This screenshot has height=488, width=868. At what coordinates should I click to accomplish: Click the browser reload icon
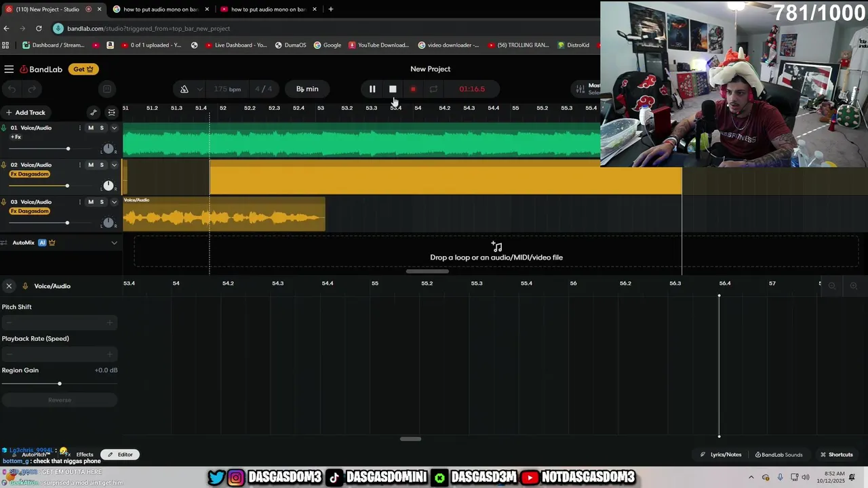tap(39, 28)
